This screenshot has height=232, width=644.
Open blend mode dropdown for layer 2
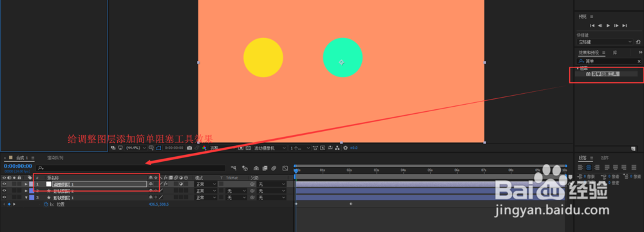pos(206,191)
